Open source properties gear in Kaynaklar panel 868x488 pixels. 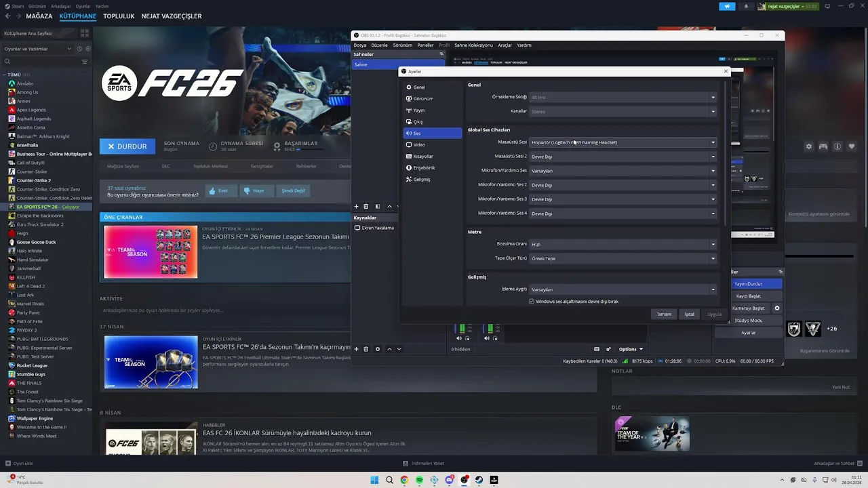tap(378, 349)
